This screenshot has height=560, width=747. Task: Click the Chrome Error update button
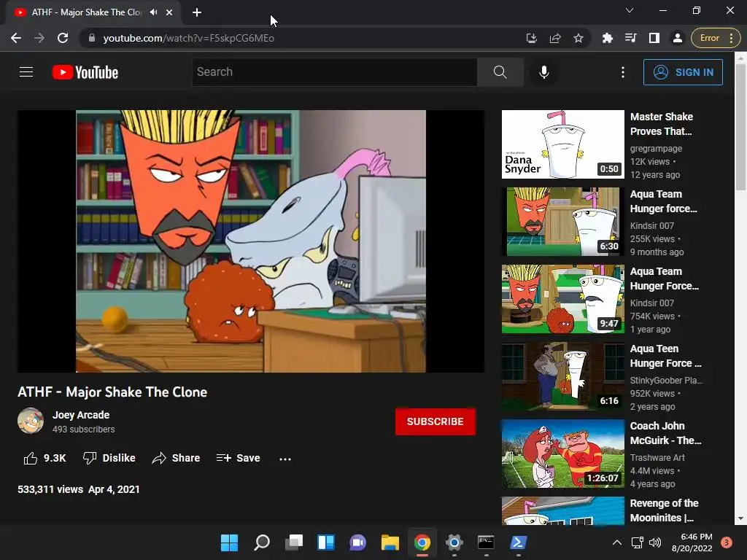[x=715, y=38]
